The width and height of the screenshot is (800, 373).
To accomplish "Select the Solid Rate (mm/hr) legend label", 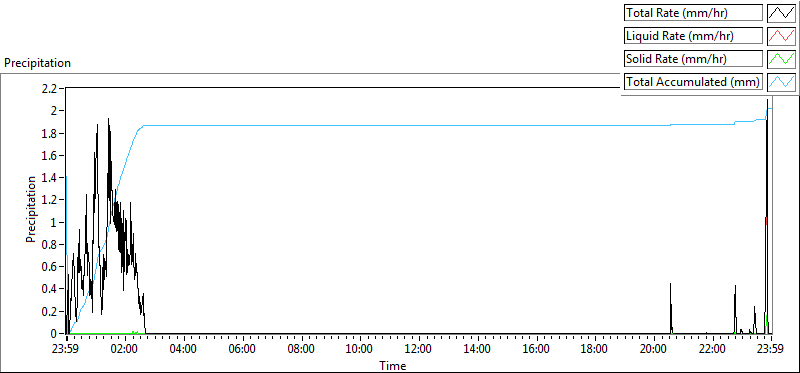I will pos(694,59).
